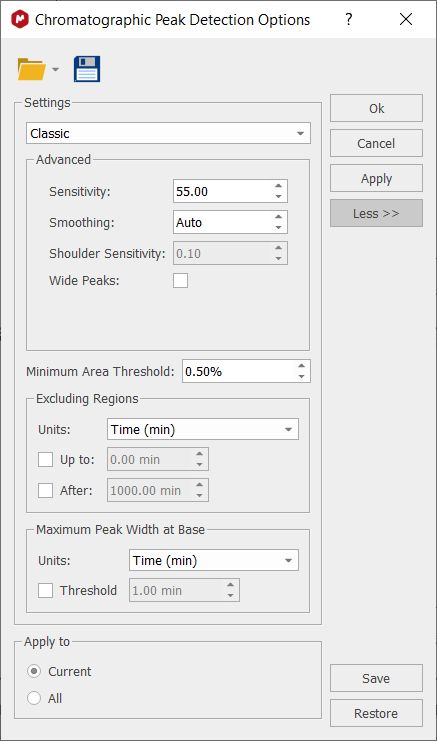437x741 pixels.
Task: Open the Classic settings dropdown
Action: pos(168,133)
